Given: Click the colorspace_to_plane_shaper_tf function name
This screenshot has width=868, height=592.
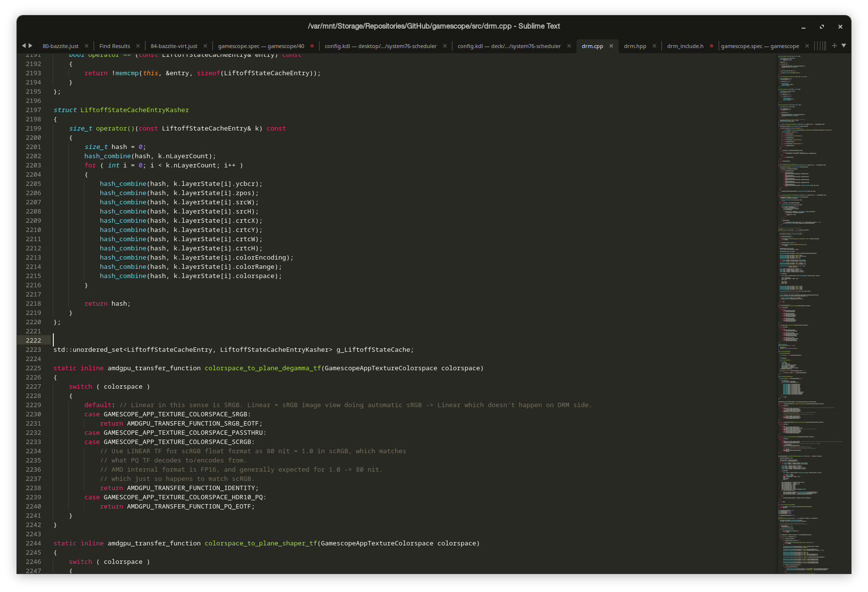Looking at the screenshot, I should click(261, 543).
